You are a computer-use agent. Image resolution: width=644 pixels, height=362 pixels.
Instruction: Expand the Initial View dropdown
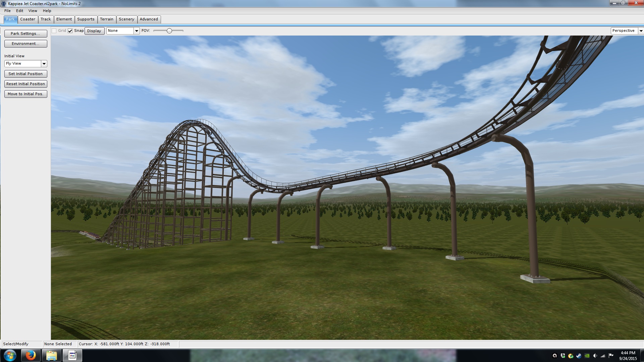[44, 64]
